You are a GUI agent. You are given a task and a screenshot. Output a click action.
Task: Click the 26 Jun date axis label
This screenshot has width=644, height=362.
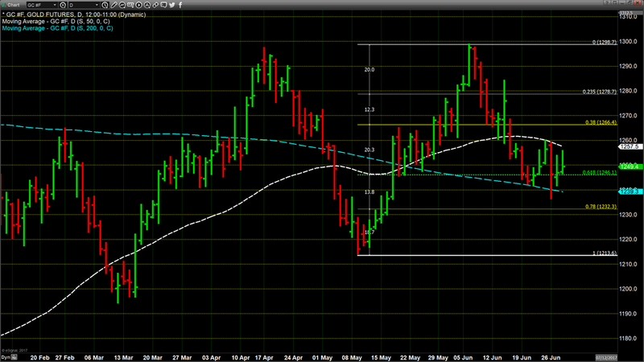pyautogui.click(x=551, y=357)
